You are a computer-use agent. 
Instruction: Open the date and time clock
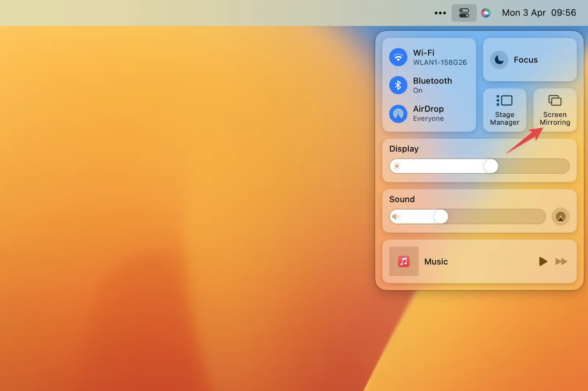[539, 13]
